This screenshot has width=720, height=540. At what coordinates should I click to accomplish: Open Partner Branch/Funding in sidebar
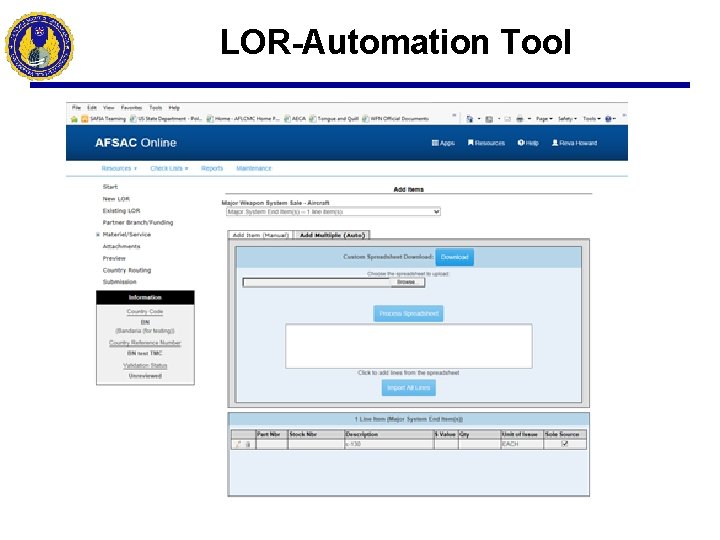pyautogui.click(x=138, y=223)
